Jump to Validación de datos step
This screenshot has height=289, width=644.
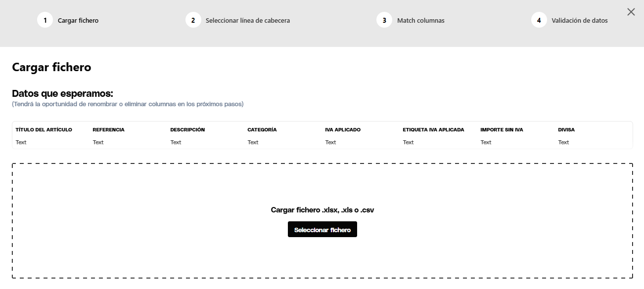pos(580,21)
